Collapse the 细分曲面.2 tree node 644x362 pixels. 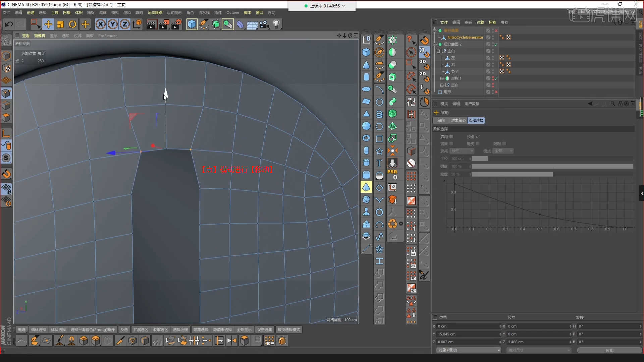click(435, 44)
